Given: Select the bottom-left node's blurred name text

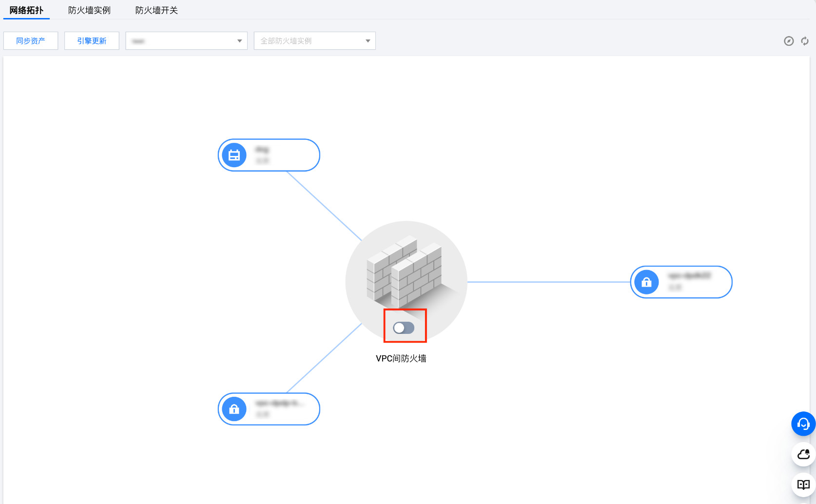Looking at the screenshot, I should pyautogui.click(x=279, y=403).
